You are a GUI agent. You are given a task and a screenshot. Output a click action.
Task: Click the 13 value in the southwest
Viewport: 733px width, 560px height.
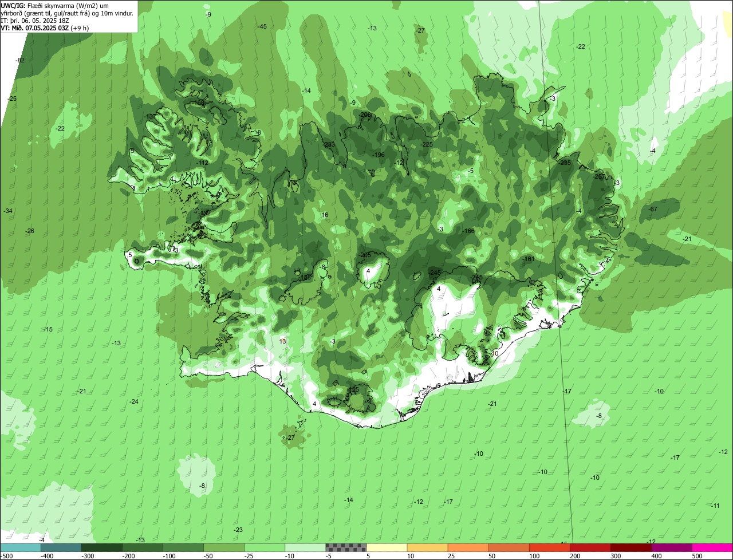click(x=282, y=341)
